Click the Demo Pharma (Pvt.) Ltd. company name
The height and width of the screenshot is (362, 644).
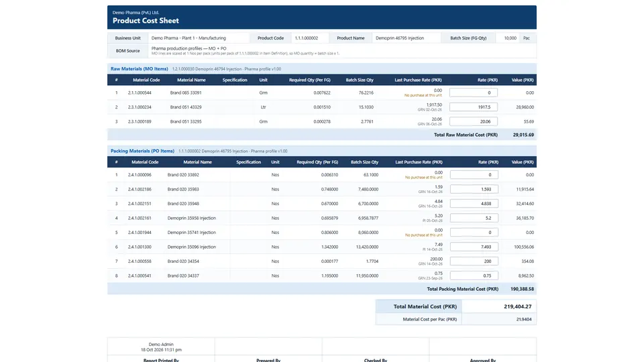pos(136,12)
